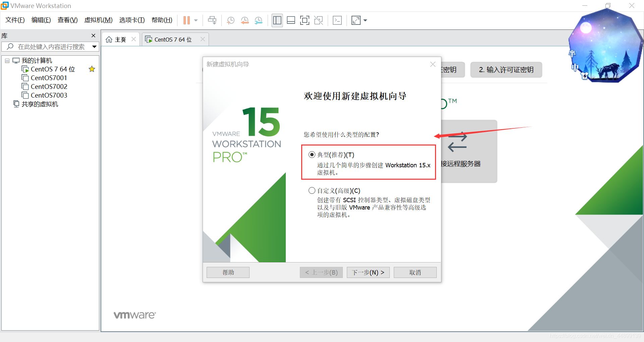The height and width of the screenshot is (342, 644).
Task: Toggle the library sidebar panel
Action: (277, 20)
